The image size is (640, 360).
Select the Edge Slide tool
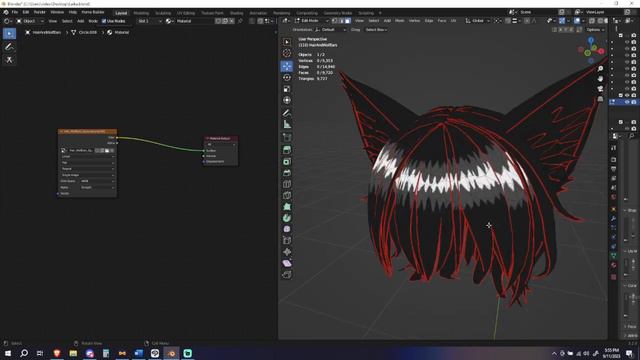[x=287, y=240]
